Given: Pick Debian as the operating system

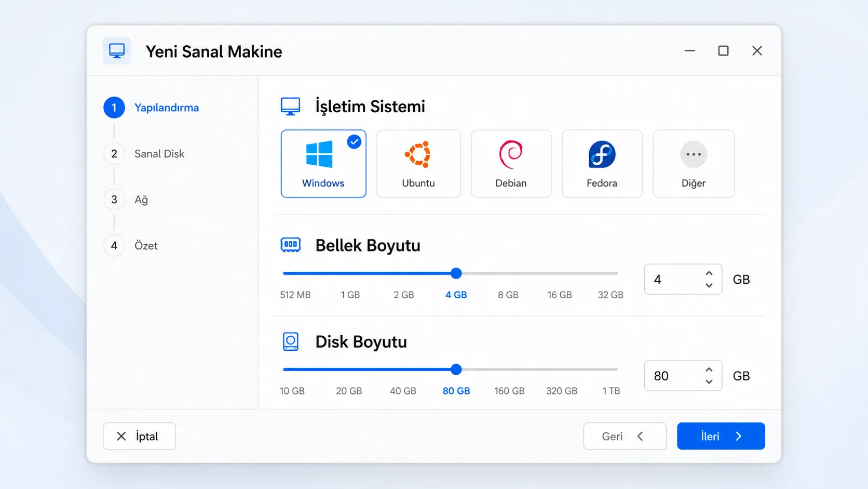Looking at the screenshot, I should click(x=511, y=164).
